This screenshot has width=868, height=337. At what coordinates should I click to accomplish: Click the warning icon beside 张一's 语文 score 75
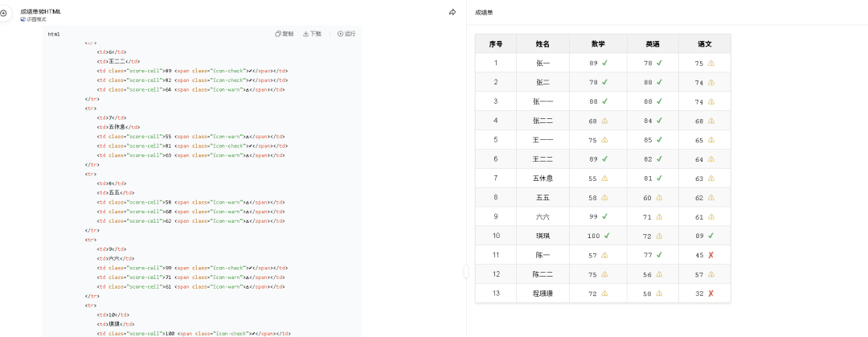[711, 64]
